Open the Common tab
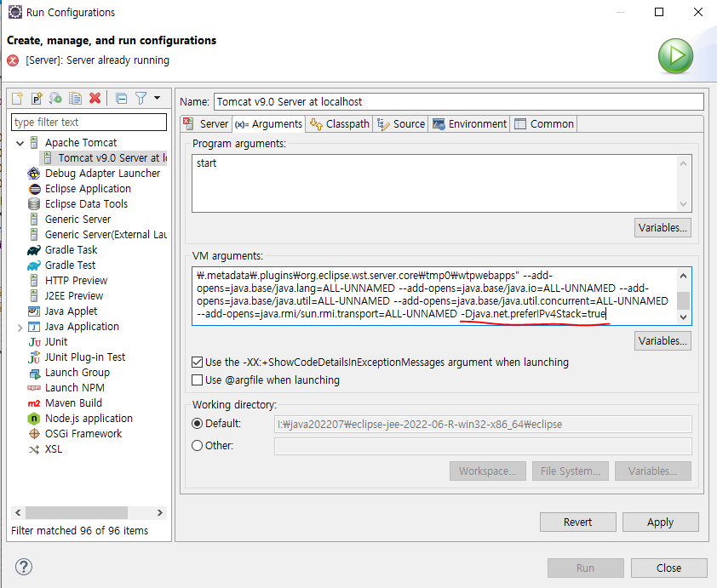Screen dimensions: 717x588 coord(544,124)
